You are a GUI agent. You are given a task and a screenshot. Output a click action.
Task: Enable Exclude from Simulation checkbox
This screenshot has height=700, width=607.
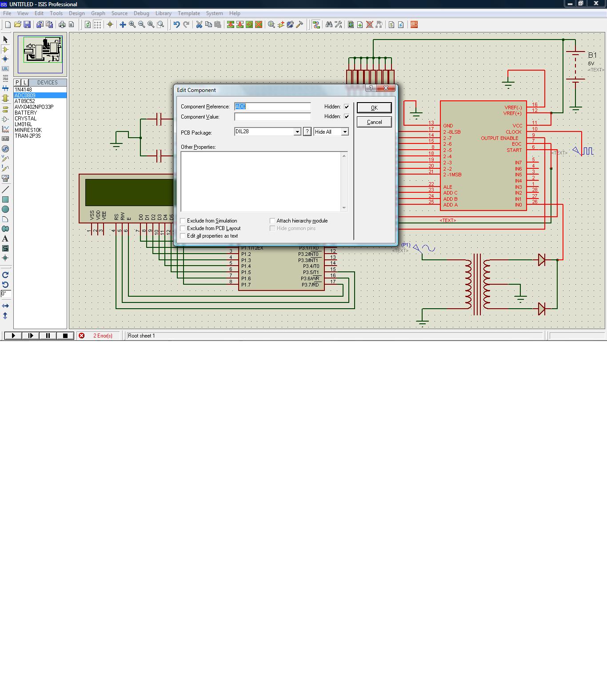tap(183, 221)
